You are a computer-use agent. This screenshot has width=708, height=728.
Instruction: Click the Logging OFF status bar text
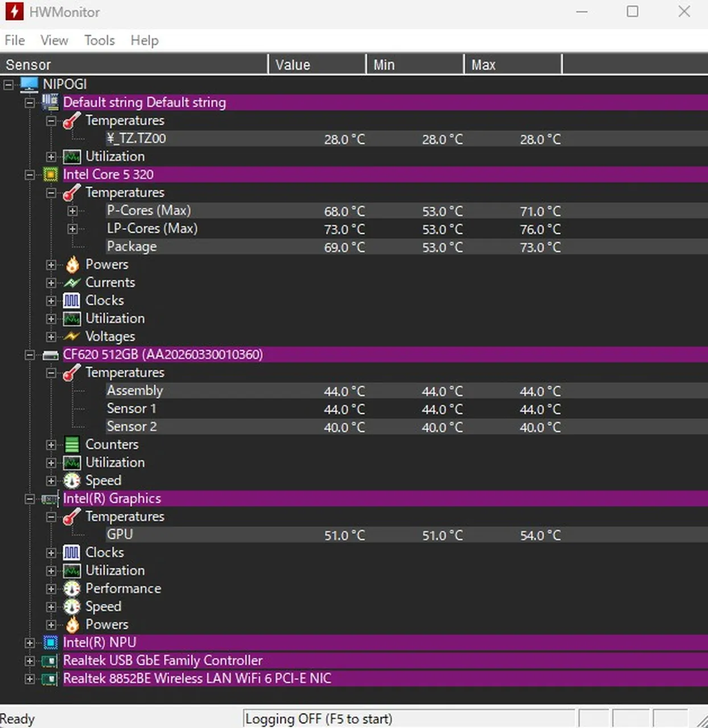click(319, 719)
